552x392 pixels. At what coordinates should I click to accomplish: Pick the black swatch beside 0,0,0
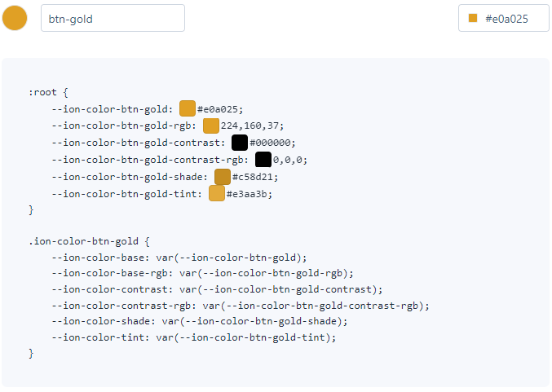click(263, 160)
